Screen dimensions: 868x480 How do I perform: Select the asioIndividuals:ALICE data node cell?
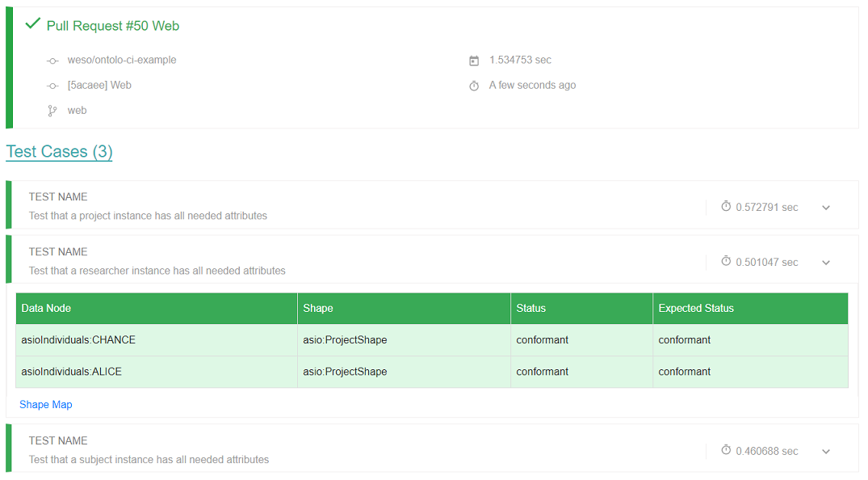click(x=157, y=372)
